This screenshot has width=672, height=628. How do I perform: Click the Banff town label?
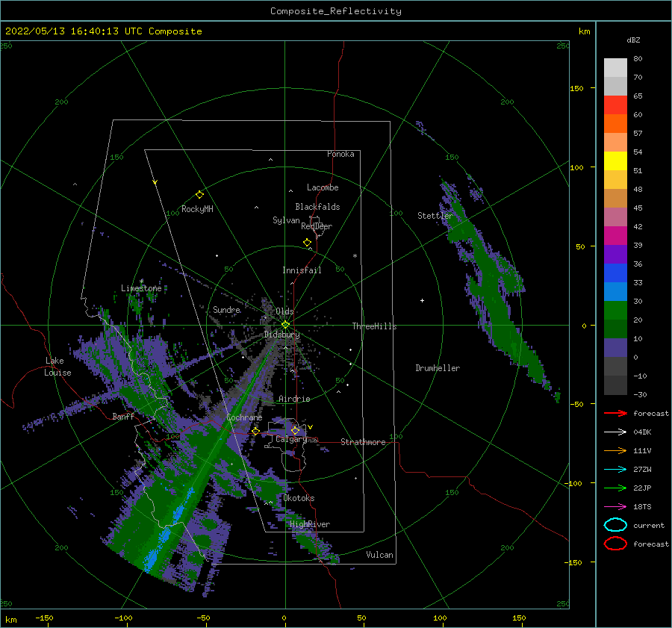123,417
